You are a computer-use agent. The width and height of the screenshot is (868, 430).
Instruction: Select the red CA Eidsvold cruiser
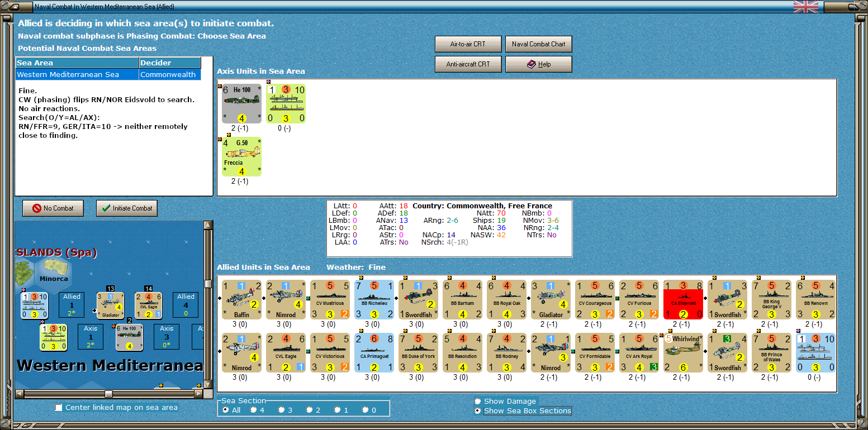[x=683, y=299]
